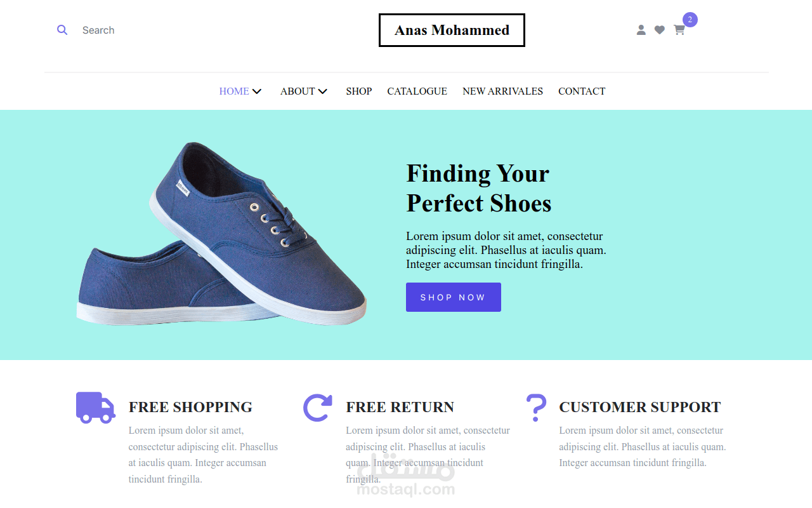
Task: Click the wishlist heart icon
Action: pos(660,30)
